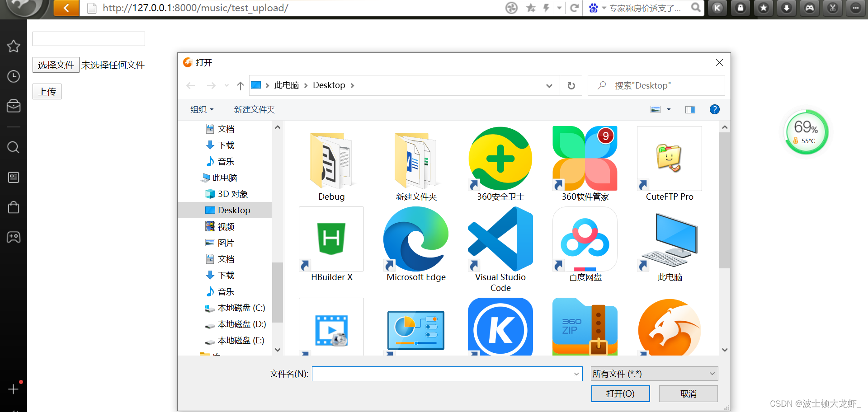Open the file name combo dropdown

(576, 374)
